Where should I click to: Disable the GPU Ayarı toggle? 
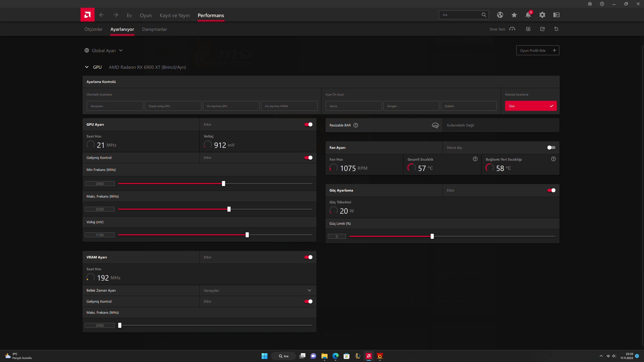(308, 124)
